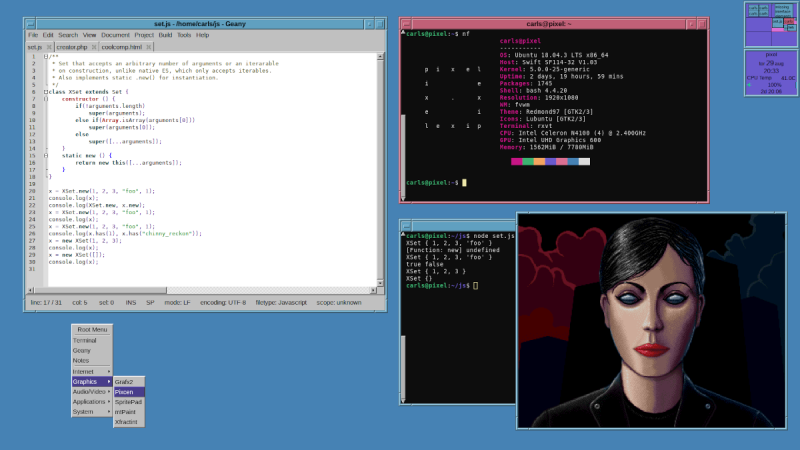Click the orange neofetch color block
This screenshot has width=800, height=450.
(x=539, y=162)
